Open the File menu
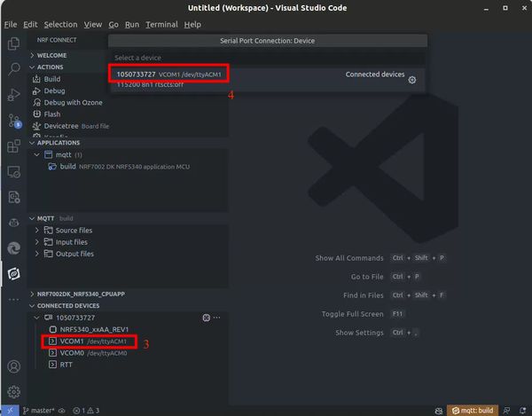The height and width of the screenshot is (416, 532). [11, 25]
